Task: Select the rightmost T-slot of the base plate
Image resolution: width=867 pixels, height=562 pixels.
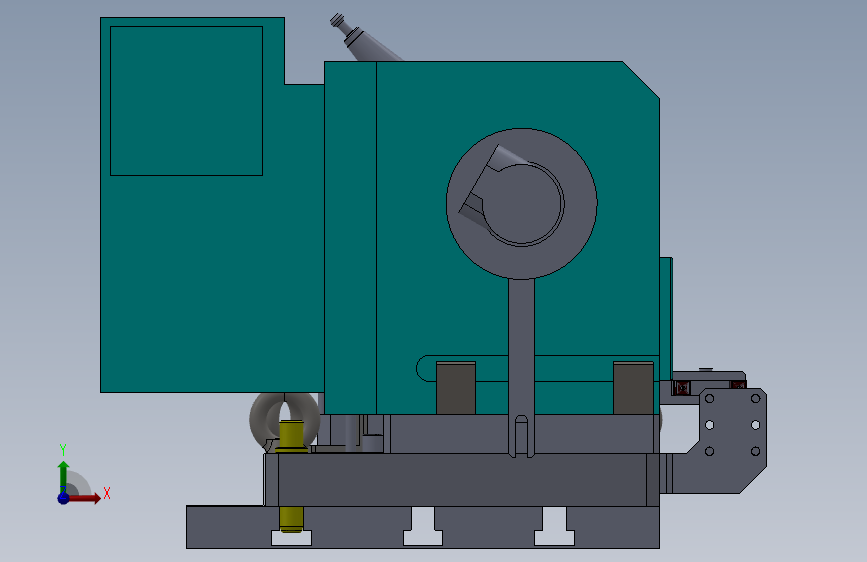Action: point(554,526)
